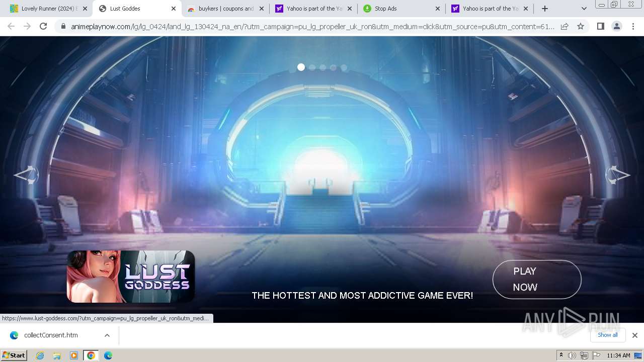Close the buykers coupons tab
This screenshot has width=644, height=362.
pyautogui.click(x=262, y=9)
